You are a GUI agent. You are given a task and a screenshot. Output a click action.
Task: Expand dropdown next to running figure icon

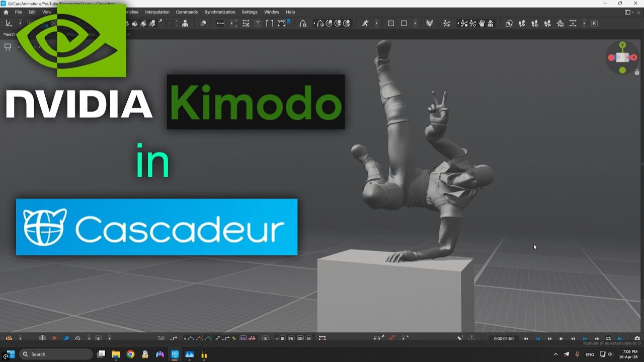pos(376,23)
